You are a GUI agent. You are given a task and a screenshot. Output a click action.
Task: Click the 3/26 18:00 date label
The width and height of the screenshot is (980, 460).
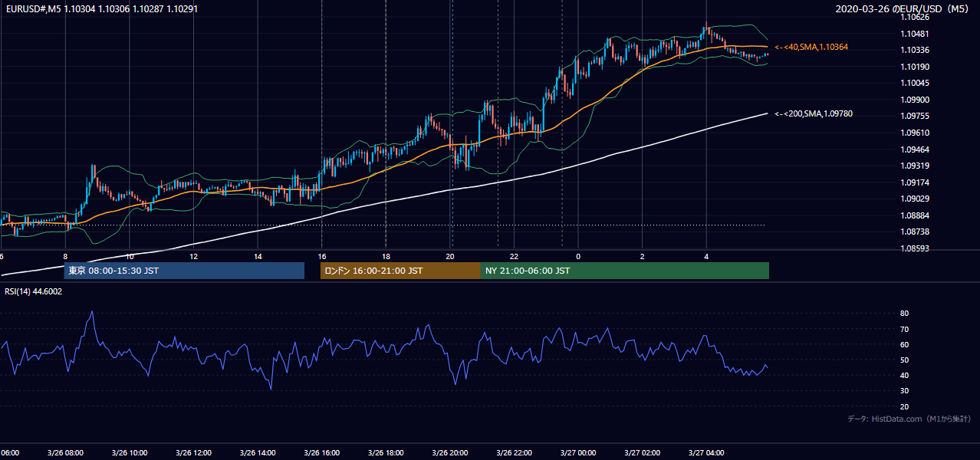pos(386,452)
